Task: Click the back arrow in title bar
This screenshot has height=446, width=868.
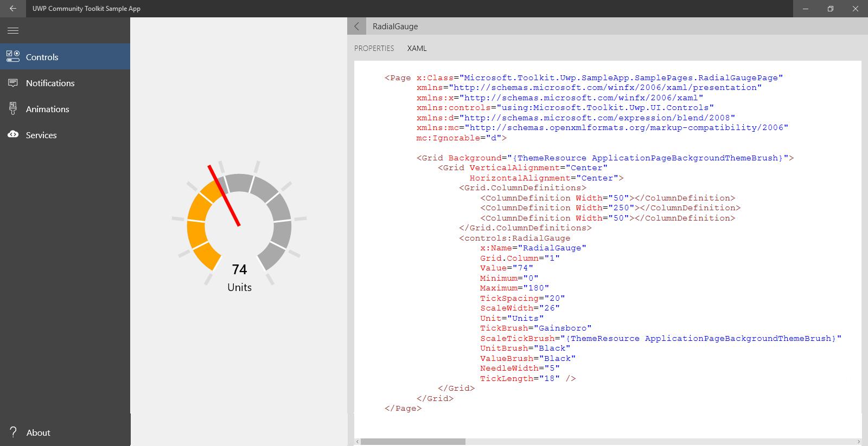Action: point(13,9)
